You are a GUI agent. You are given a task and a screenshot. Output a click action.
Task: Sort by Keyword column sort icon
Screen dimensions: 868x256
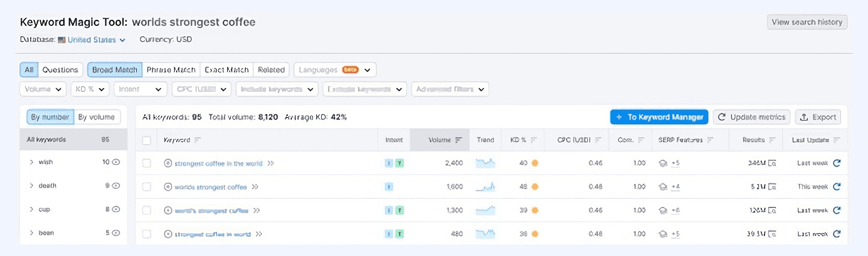point(198,140)
